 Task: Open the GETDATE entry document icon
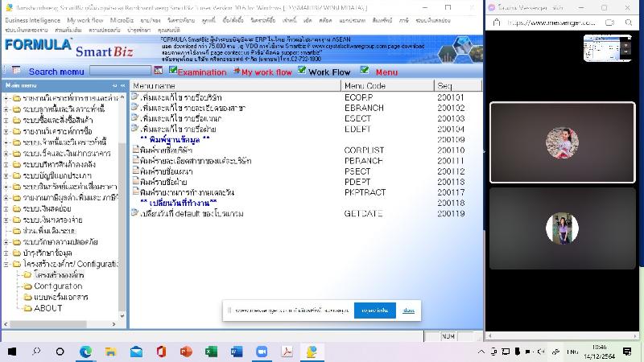[x=134, y=213]
